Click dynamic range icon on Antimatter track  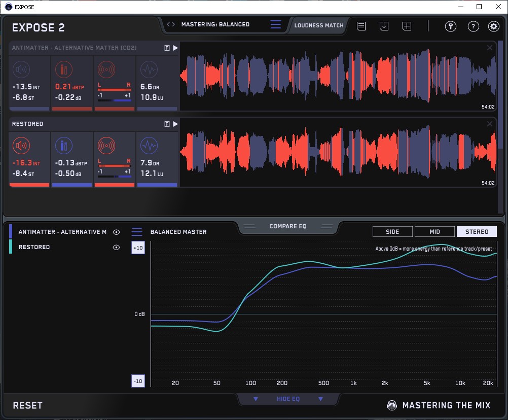(149, 69)
